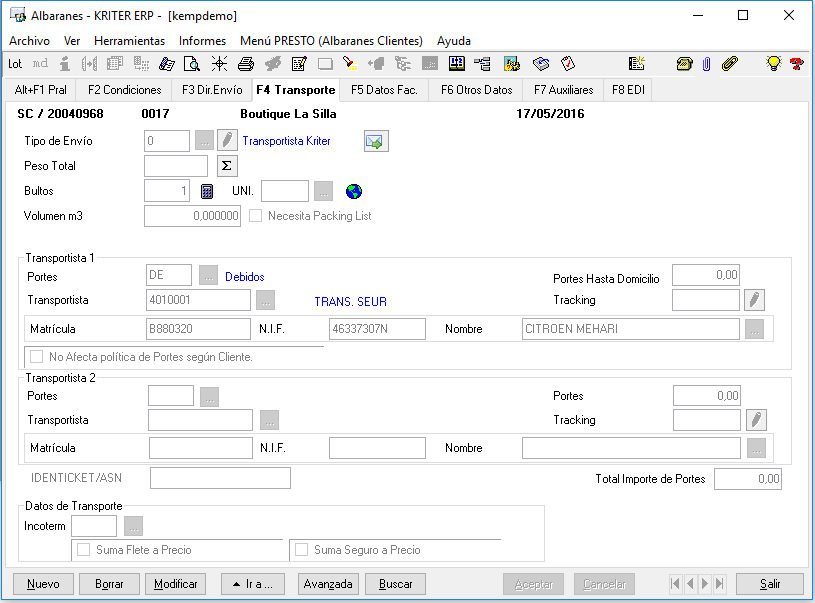Click the Matrícula field in Transportista 2

click(201, 448)
